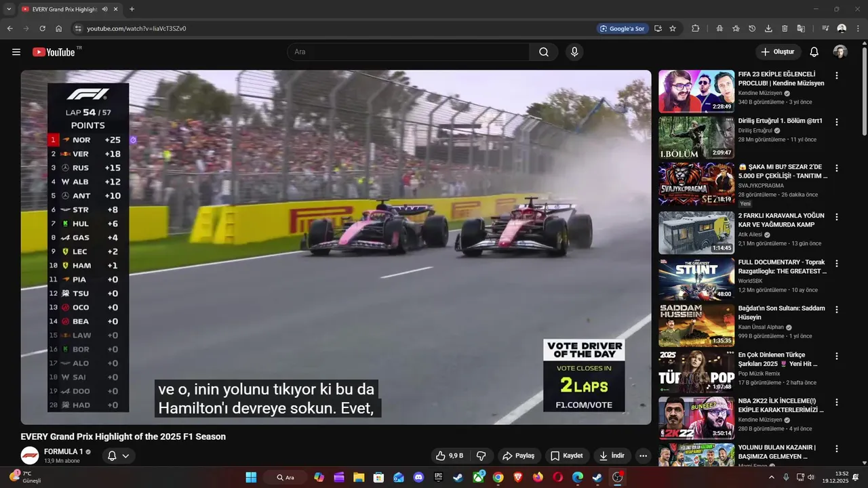
Task: Focus the YouTube search box
Action: [408, 52]
